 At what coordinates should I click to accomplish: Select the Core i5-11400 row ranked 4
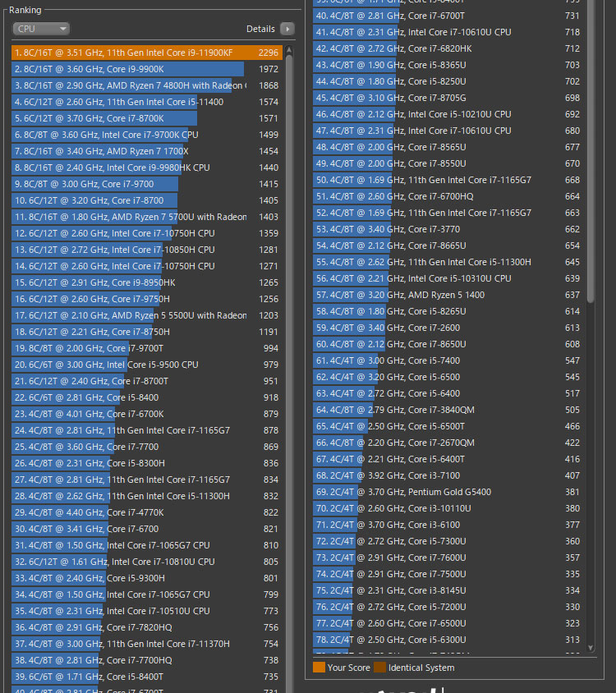pos(147,102)
